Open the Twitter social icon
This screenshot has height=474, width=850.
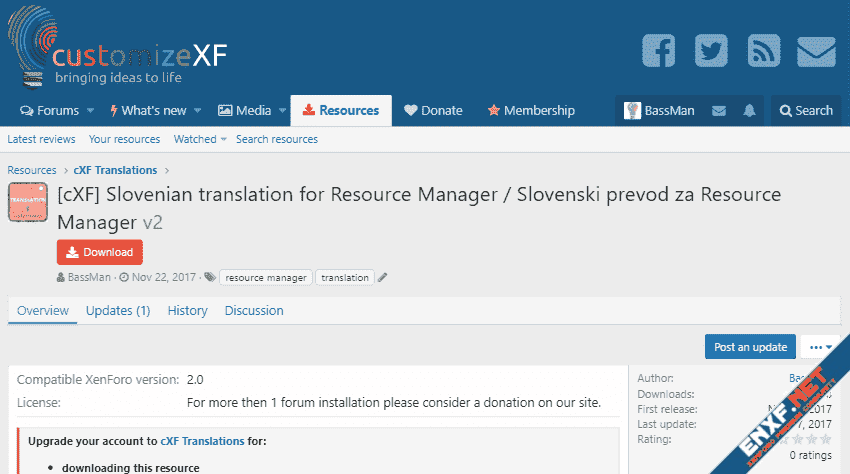click(x=711, y=51)
